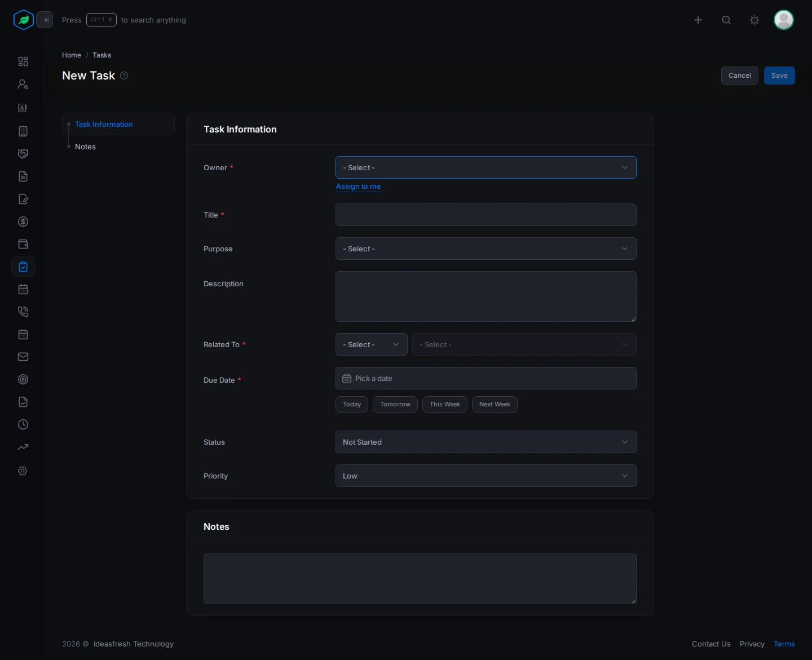Image resolution: width=812 pixels, height=660 pixels.
Task: Open the Related To type dropdown
Action: pos(372,344)
